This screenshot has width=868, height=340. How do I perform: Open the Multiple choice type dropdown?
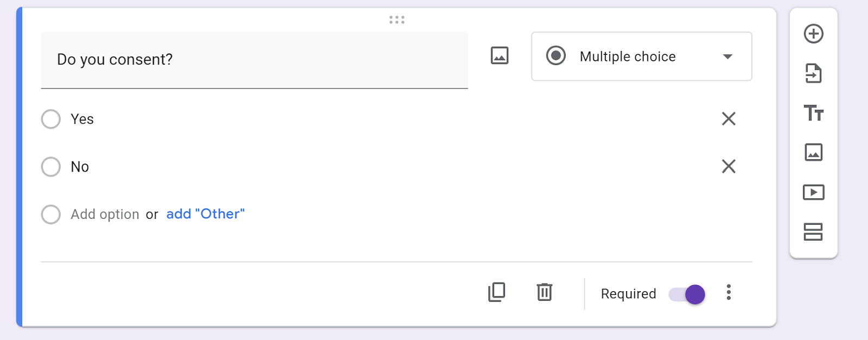click(x=641, y=56)
